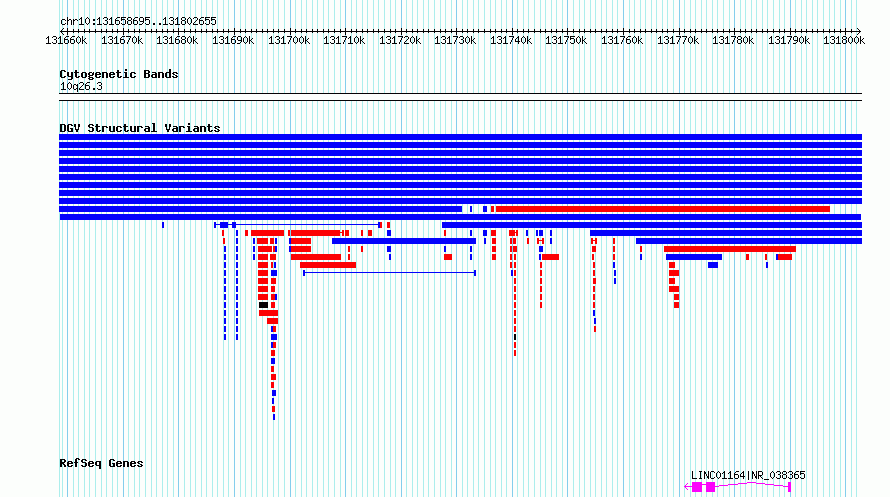Select the 131660k ruler label
890x497 pixels.
[66, 40]
